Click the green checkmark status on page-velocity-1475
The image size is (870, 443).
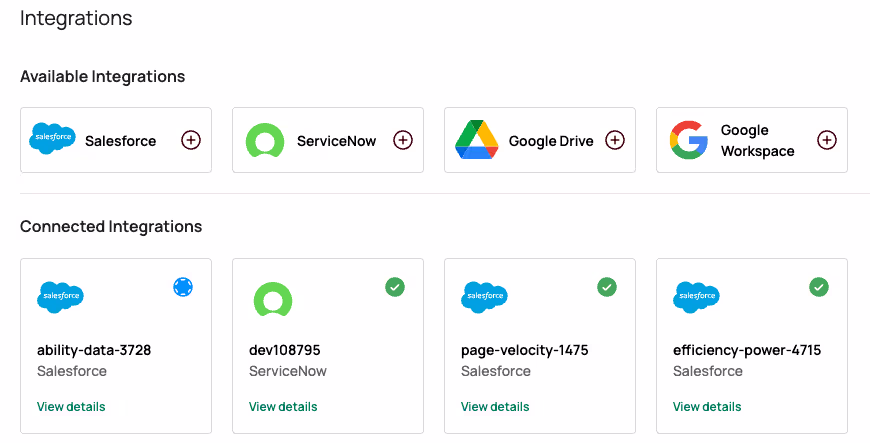607,287
